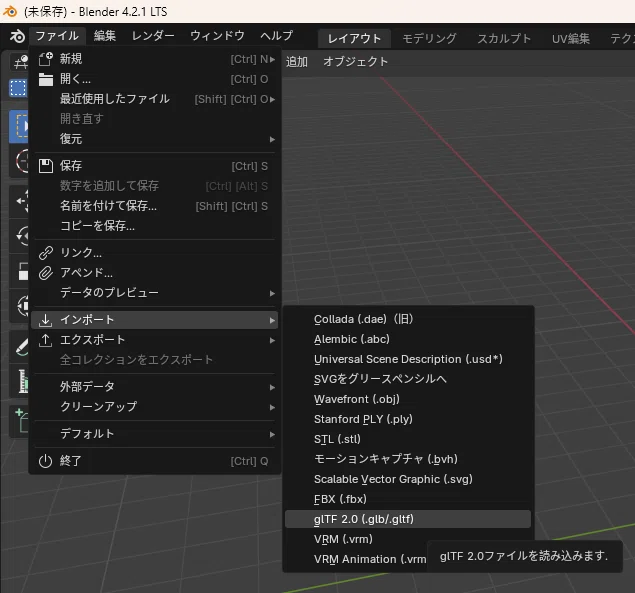This screenshot has height=593, width=635.
Task: Import STL (.stl) file
Action: click(408, 439)
